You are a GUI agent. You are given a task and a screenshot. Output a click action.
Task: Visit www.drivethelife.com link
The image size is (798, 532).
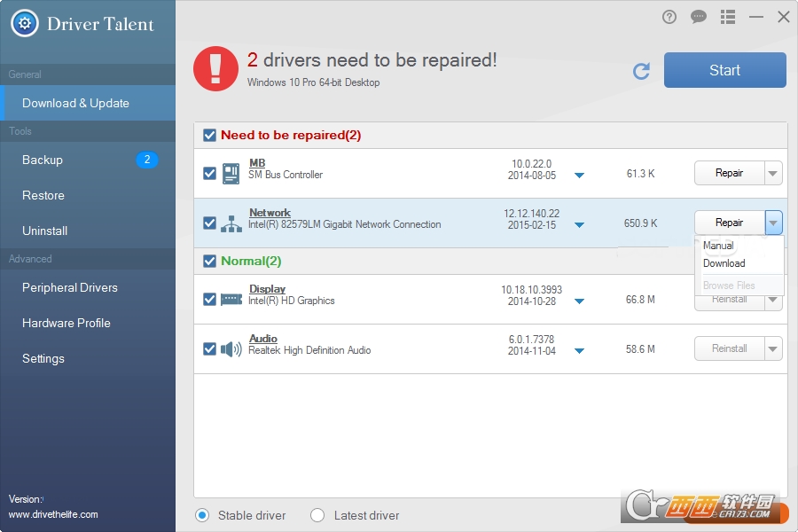point(53,514)
